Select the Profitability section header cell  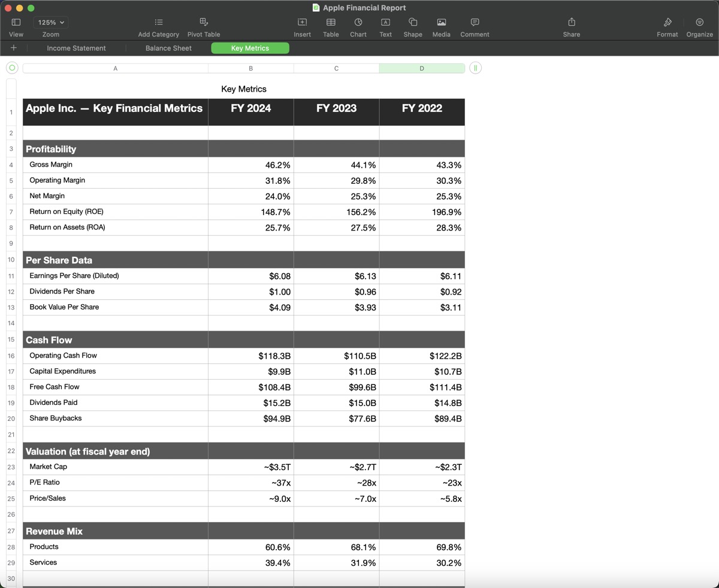pos(116,148)
